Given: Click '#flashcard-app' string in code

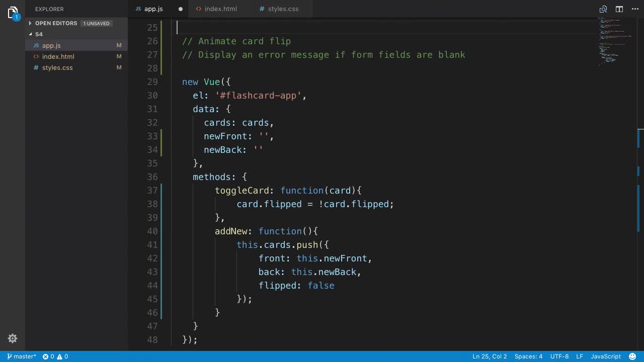Looking at the screenshot, I should click(x=258, y=96).
